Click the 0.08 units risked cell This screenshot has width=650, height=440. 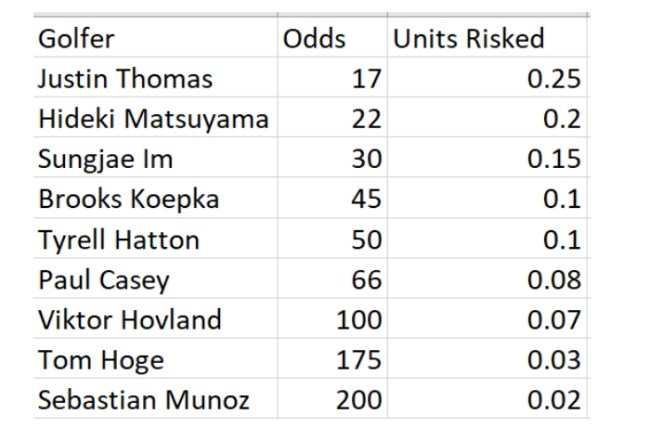click(x=554, y=280)
